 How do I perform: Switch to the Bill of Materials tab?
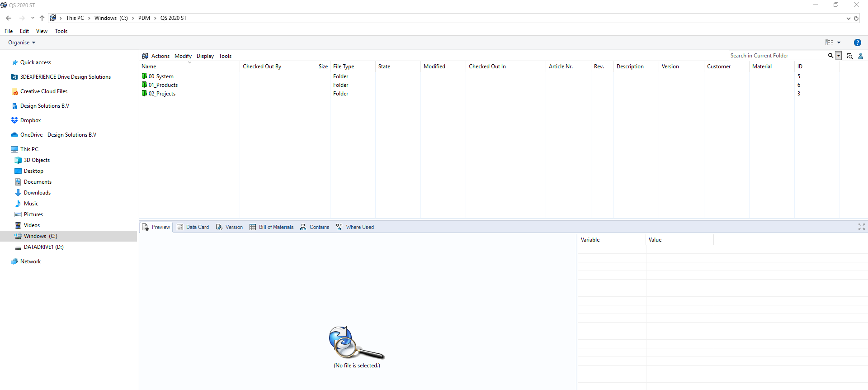pyautogui.click(x=272, y=227)
